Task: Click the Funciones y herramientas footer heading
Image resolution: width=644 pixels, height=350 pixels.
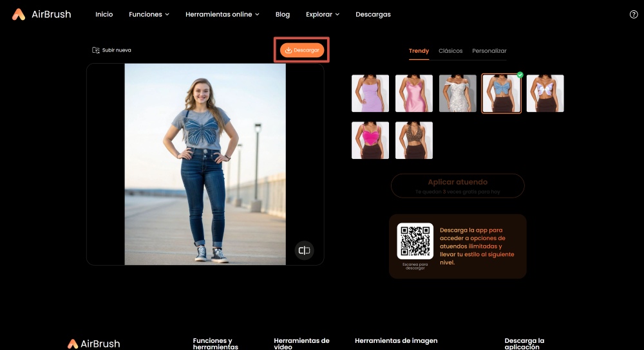Action: [x=215, y=344]
